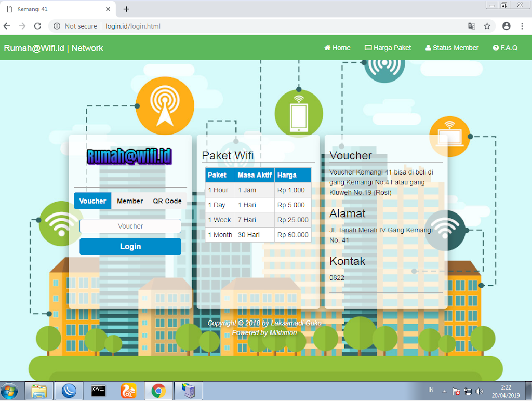Screen dimensions: 532x401
Task: Click the 1 Month package cell
Action: tap(220, 235)
